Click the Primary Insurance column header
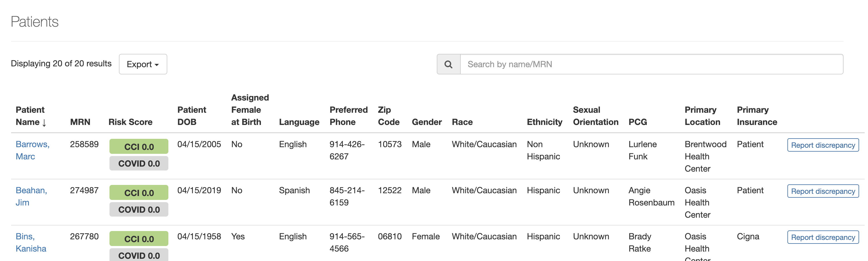Image resolution: width=868 pixels, height=261 pixels. pyautogui.click(x=757, y=116)
